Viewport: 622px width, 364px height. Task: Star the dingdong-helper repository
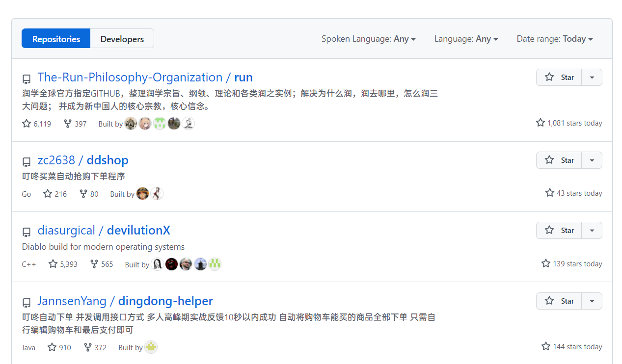tap(559, 301)
